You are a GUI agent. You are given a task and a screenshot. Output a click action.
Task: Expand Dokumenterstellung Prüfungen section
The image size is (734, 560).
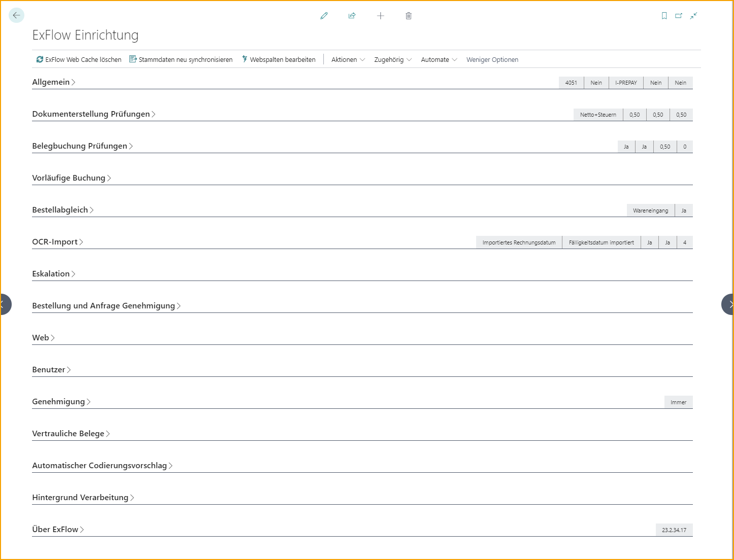pos(94,114)
